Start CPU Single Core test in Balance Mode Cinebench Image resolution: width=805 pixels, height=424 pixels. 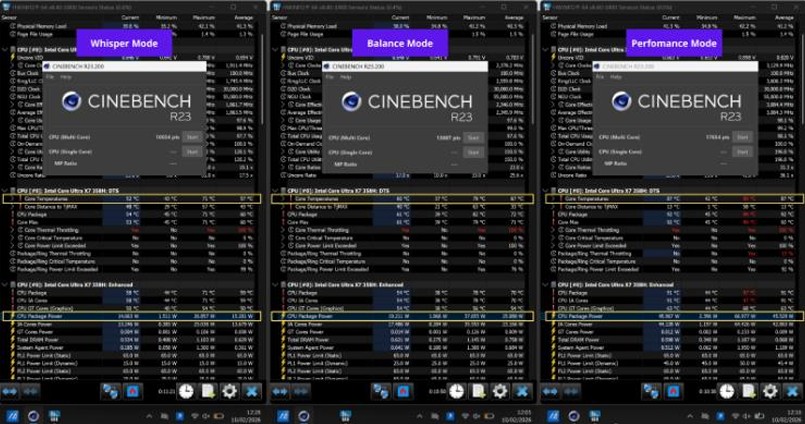pos(473,152)
